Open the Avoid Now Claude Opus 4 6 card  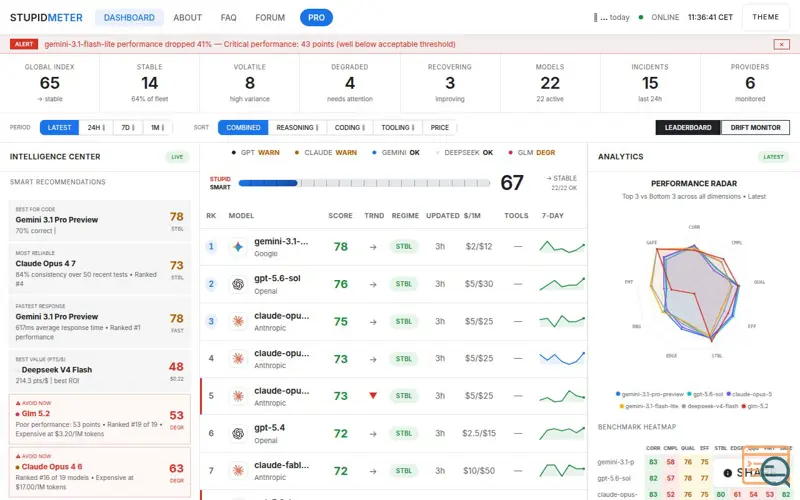click(99, 472)
